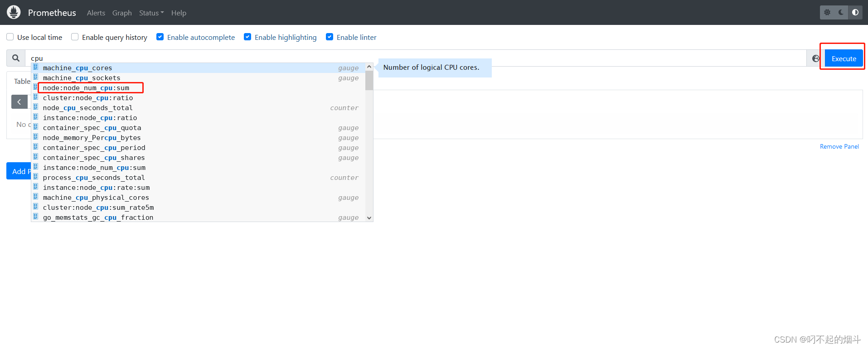
Task: Click the icon beside node_memory_Percpu_bytes suggestion
Action: (35, 137)
